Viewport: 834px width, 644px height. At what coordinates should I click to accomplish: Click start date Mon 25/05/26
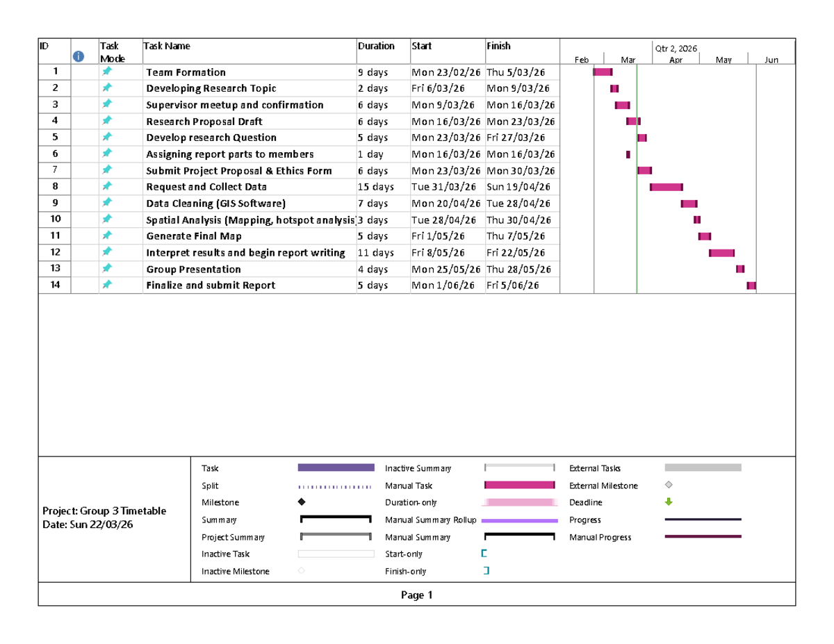[446, 270]
